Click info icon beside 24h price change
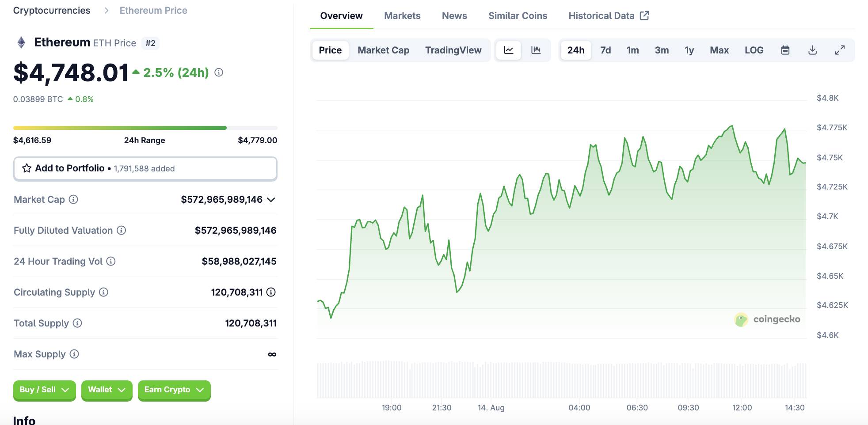 click(219, 72)
